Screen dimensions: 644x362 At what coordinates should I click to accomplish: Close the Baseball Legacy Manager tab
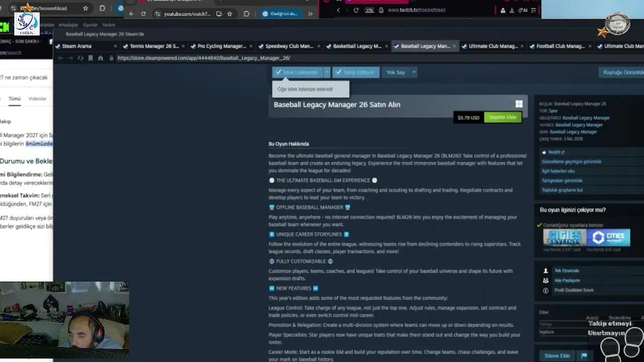[x=454, y=46]
